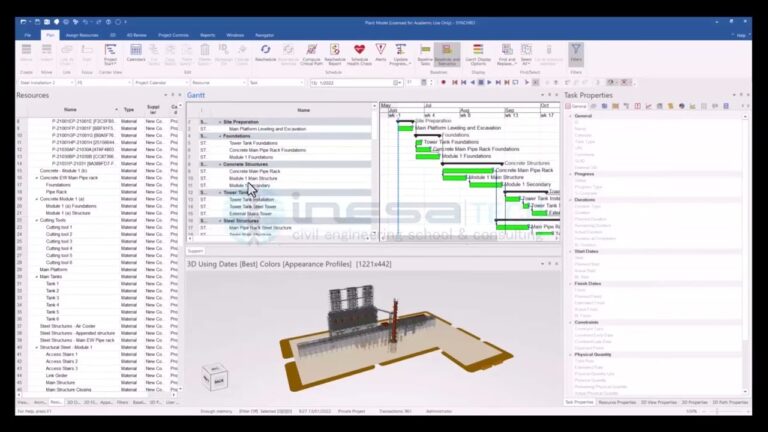This screenshot has height=432, width=768.
Task: Collapse the Cutting Tools resource group
Action: 37,220
